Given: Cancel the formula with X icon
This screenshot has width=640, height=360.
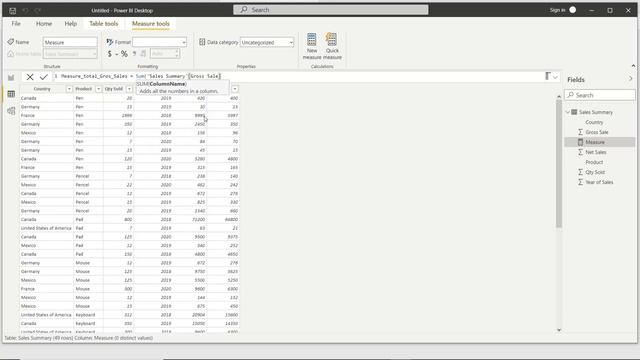Looking at the screenshot, I should (x=30, y=76).
